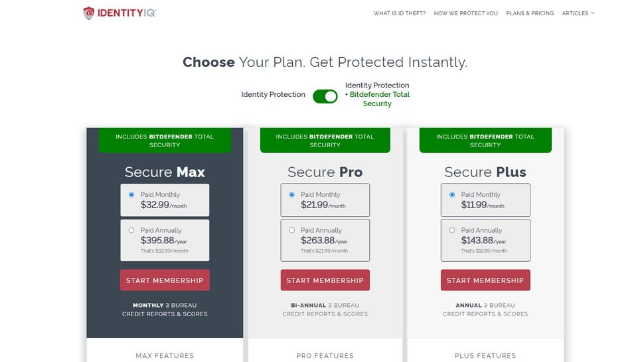The image size is (644, 362).
Task: Choose Paid Annually for Secure Pro
Action: (x=291, y=231)
